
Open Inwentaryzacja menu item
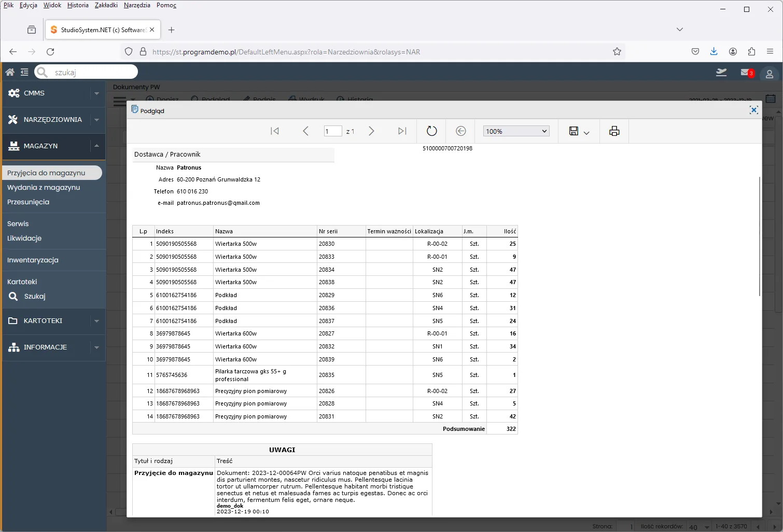tap(33, 260)
